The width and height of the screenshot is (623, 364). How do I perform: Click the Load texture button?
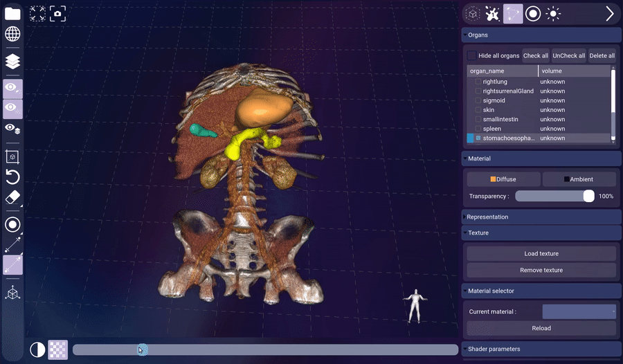[541, 253]
